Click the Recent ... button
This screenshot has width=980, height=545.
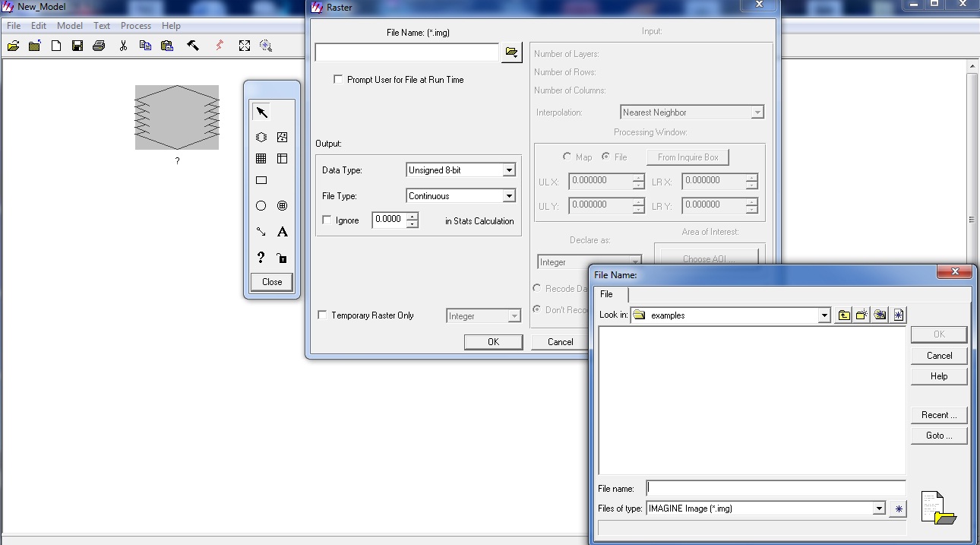939,415
